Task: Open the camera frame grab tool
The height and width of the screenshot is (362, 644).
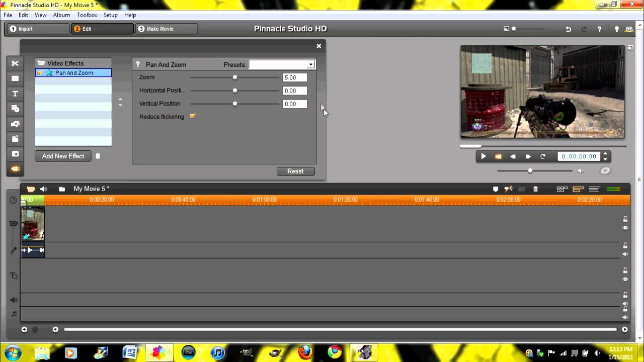Action: [15, 124]
